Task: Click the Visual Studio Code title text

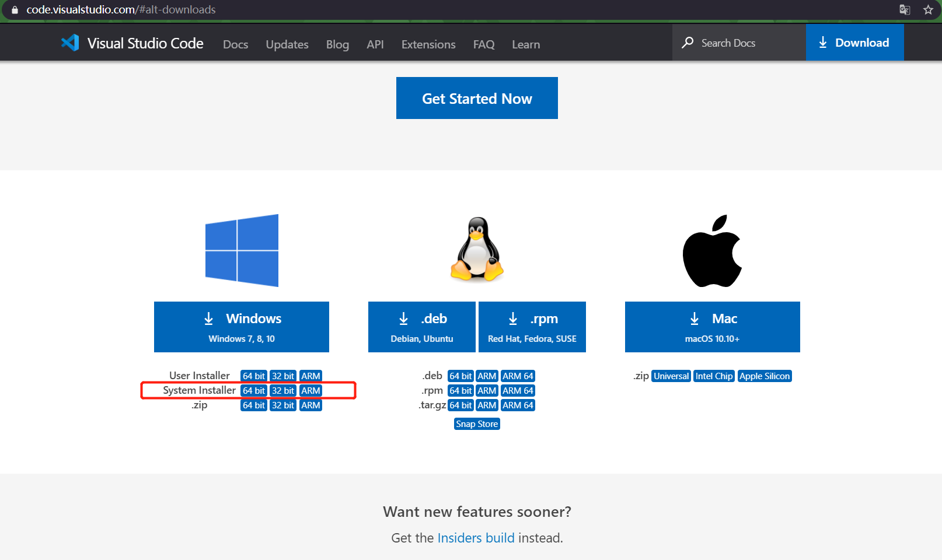Action: (x=145, y=43)
